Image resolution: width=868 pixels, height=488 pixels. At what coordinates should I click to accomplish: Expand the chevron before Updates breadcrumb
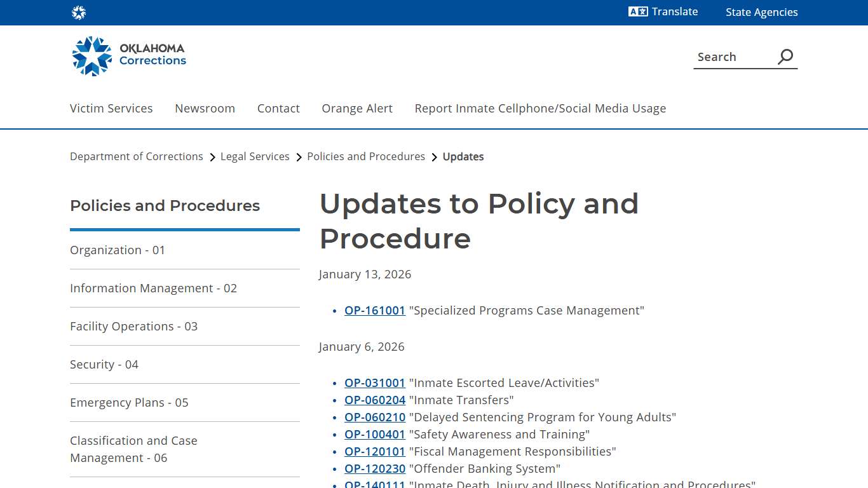tap(434, 156)
